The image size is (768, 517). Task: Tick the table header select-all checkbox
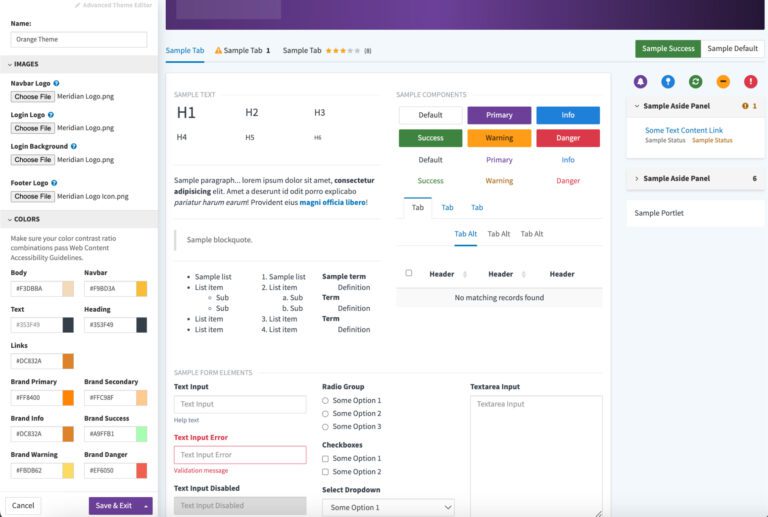click(x=408, y=273)
